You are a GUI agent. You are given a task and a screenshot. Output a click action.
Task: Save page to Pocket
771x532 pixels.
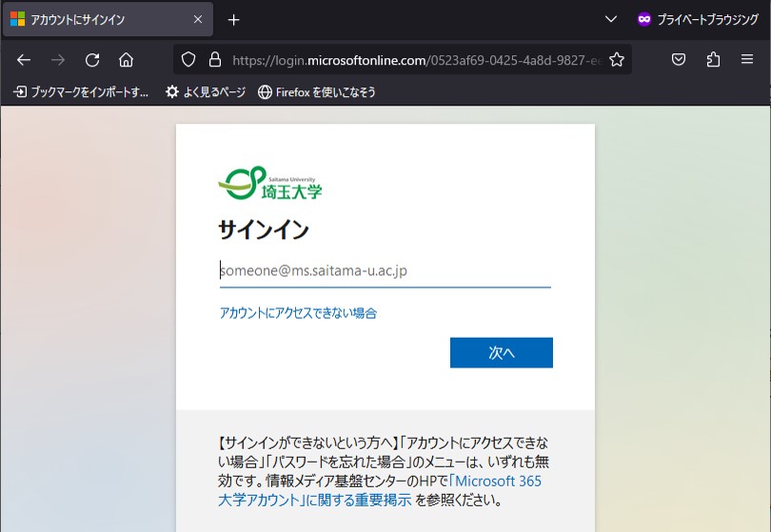coord(679,60)
